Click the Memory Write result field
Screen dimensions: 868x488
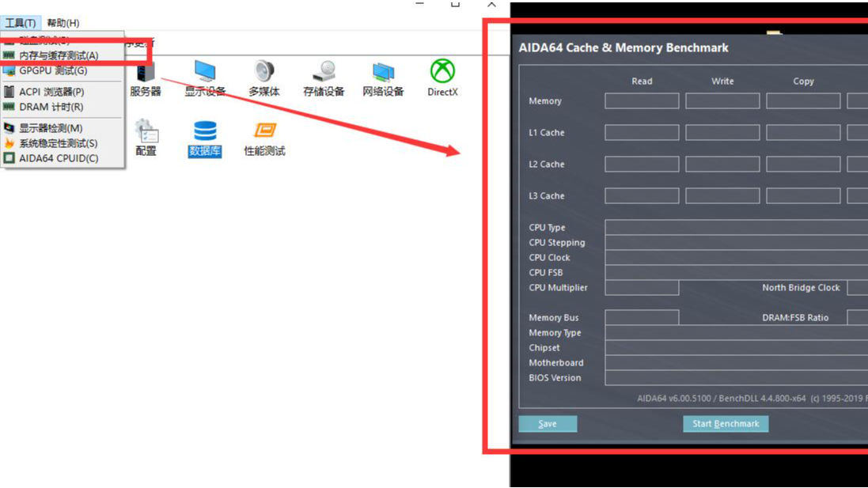click(722, 100)
